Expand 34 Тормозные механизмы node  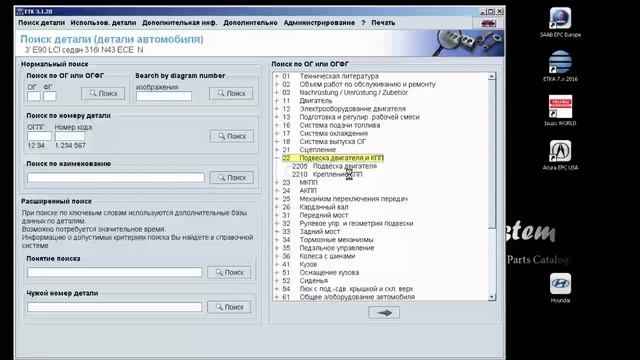(277, 240)
